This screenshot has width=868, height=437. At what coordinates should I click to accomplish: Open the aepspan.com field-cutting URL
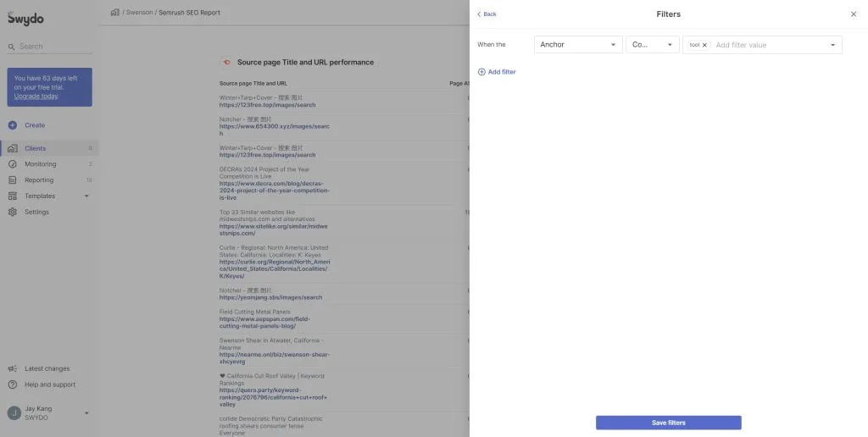(264, 323)
